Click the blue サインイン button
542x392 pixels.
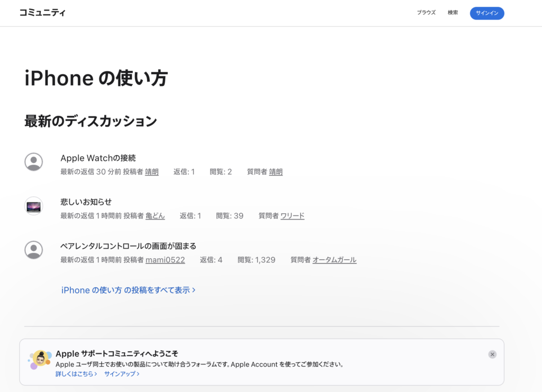pyautogui.click(x=487, y=13)
